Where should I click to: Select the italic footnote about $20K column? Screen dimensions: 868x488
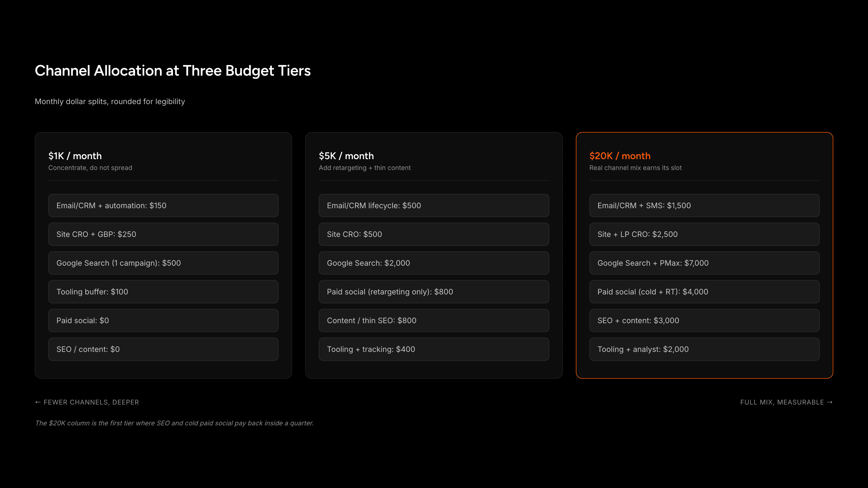(x=174, y=423)
